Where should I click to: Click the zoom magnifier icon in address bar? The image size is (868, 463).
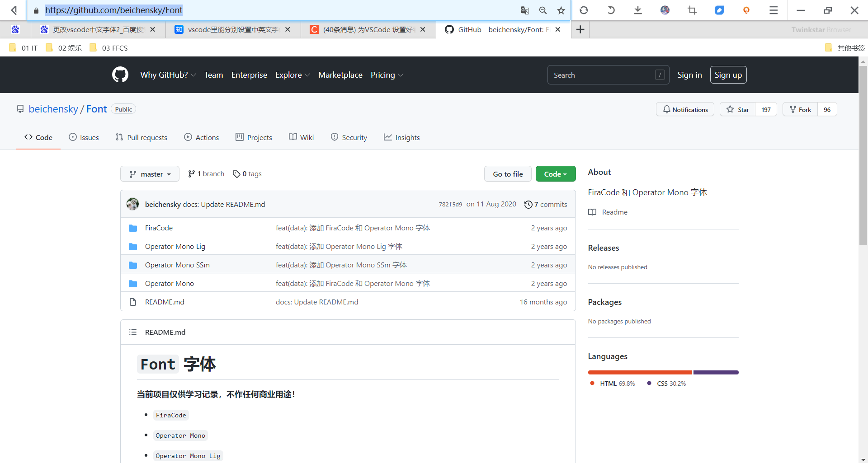(543, 10)
